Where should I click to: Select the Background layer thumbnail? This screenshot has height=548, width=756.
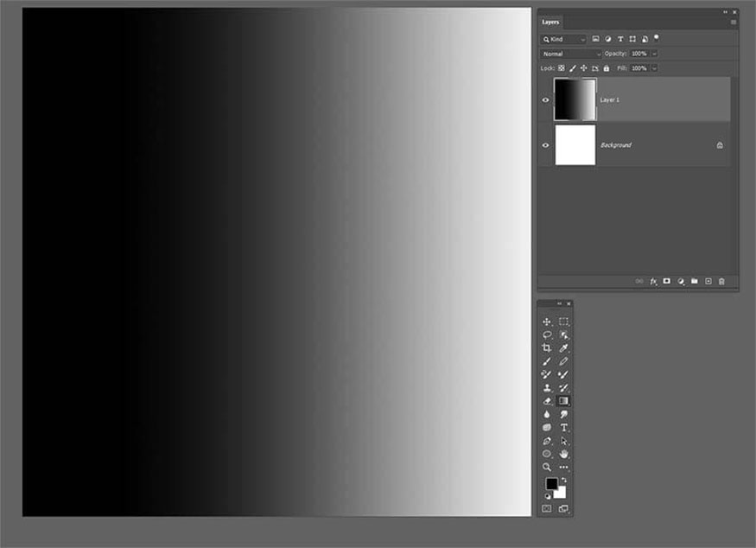575,145
